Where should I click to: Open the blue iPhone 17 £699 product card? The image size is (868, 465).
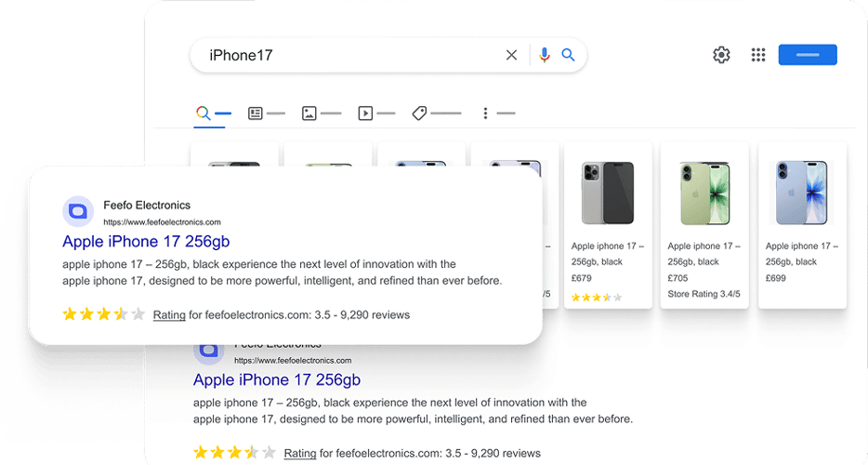pyautogui.click(x=802, y=225)
